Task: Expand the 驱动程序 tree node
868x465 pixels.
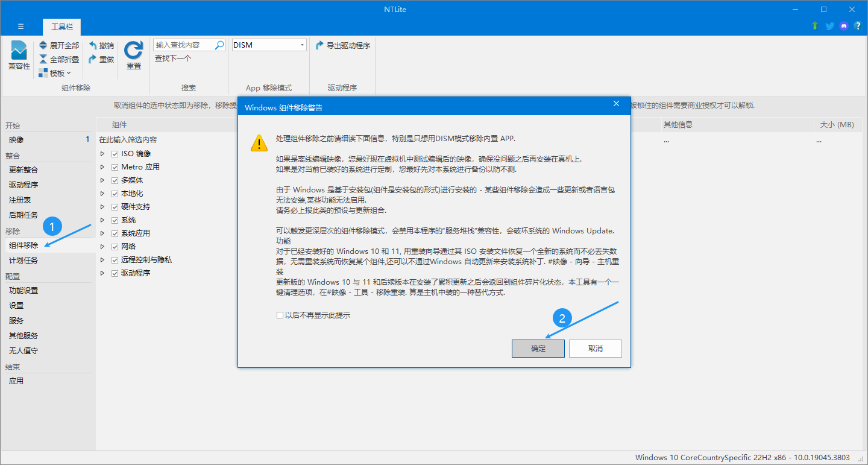Action: [102, 273]
